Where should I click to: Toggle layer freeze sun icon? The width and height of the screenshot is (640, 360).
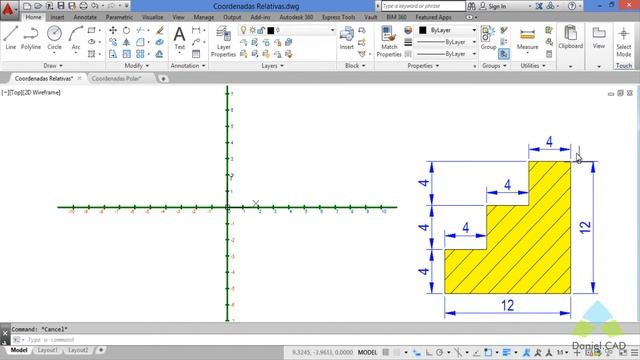coord(253,30)
